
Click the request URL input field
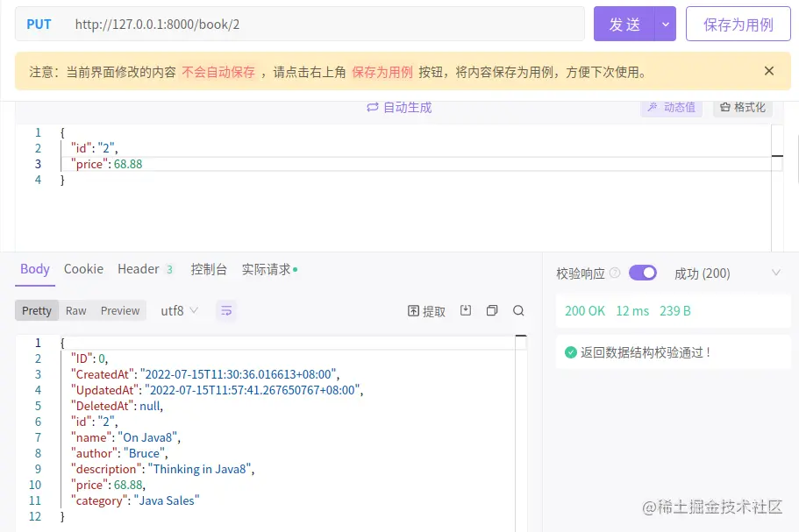(326, 24)
